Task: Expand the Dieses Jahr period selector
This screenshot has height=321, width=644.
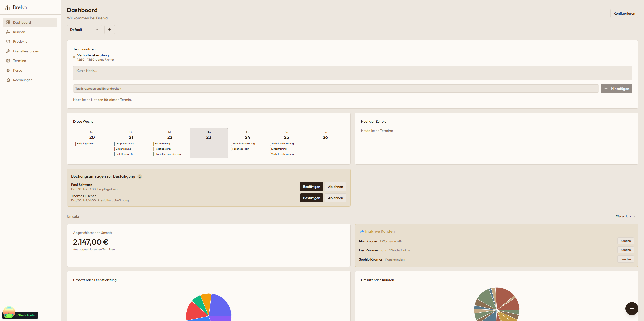Action: pos(626,216)
